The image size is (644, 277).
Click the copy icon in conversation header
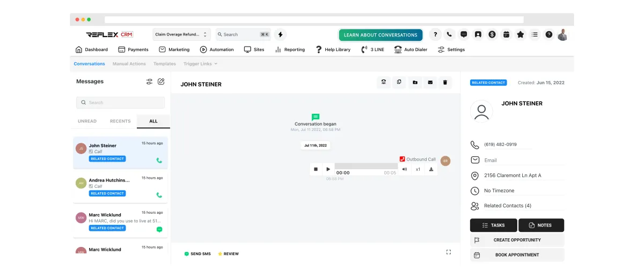point(399,82)
